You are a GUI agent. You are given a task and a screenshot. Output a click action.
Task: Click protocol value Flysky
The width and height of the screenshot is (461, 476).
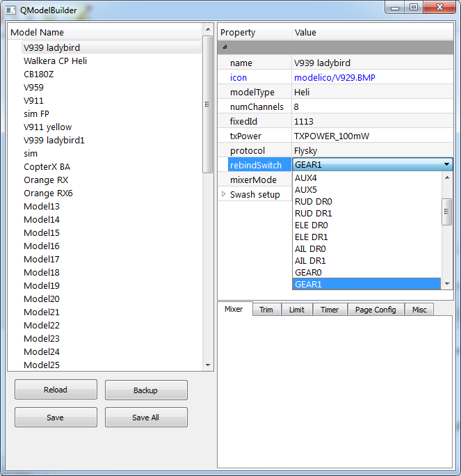click(373, 150)
